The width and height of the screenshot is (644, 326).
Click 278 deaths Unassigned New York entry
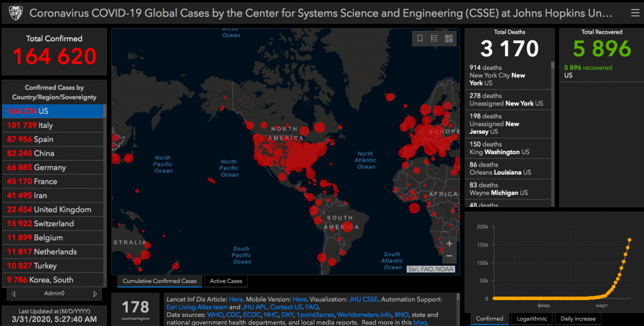[x=508, y=99]
